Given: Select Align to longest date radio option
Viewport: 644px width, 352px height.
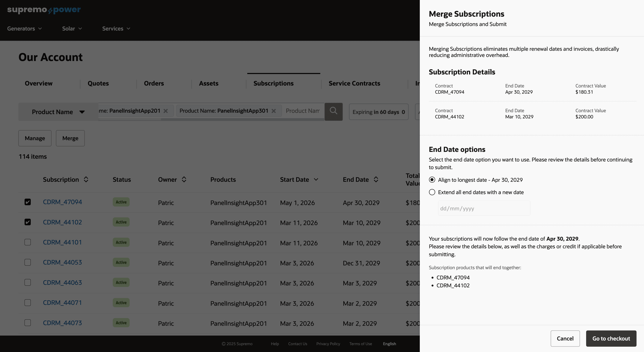Looking at the screenshot, I should click(x=432, y=180).
